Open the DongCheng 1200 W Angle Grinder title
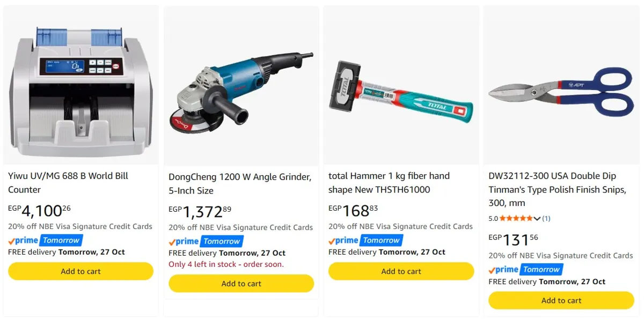Screen dimensions: 644x320 point(240,184)
